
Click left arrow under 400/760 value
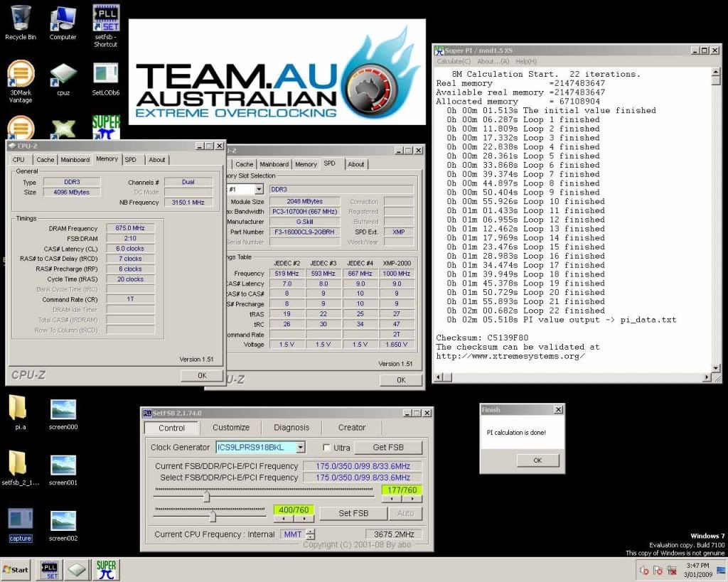(284, 519)
